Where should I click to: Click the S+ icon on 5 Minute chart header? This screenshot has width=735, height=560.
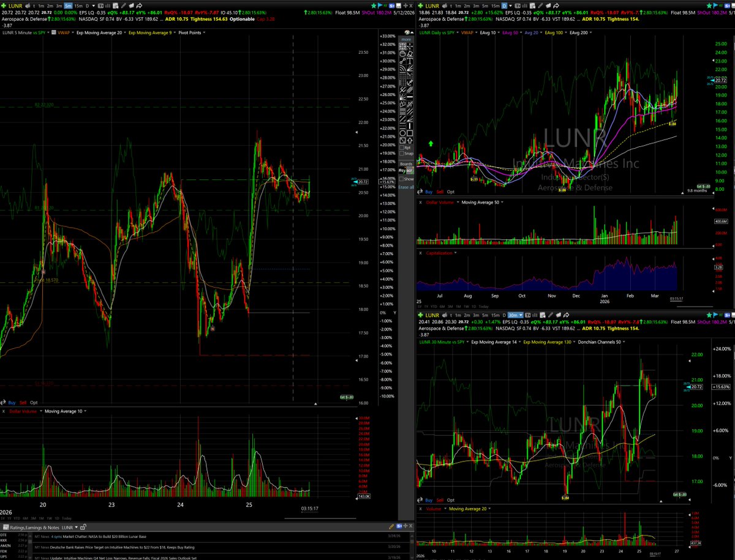click(392, 6)
